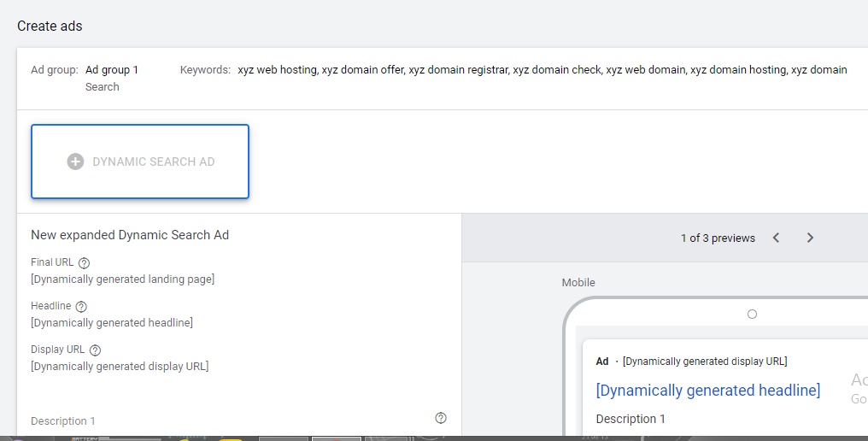Open the Display URL help icon
Viewport: 868px width, 441px height.
pos(95,350)
